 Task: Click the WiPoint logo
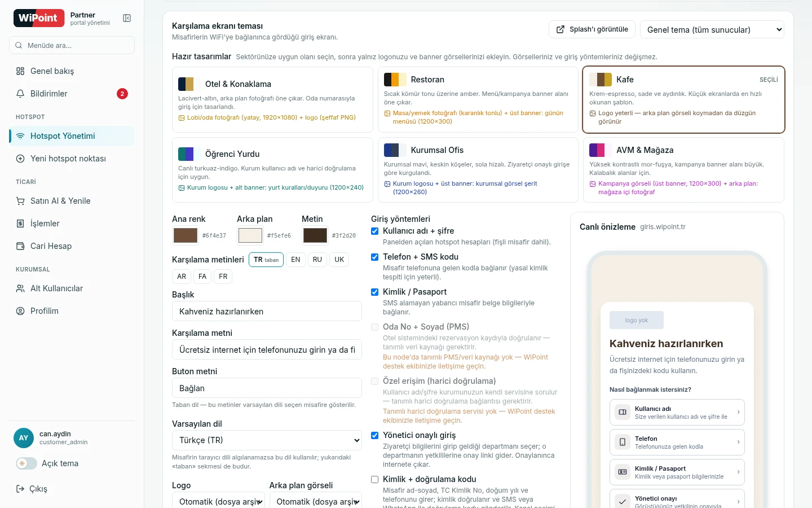[x=38, y=18]
